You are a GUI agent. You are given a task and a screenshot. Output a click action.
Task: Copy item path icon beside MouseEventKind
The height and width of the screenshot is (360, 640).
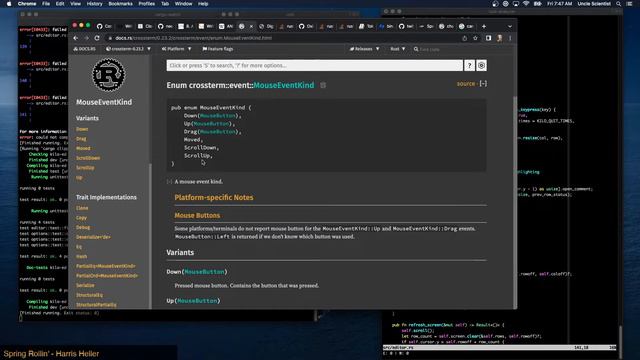(x=323, y=85)
